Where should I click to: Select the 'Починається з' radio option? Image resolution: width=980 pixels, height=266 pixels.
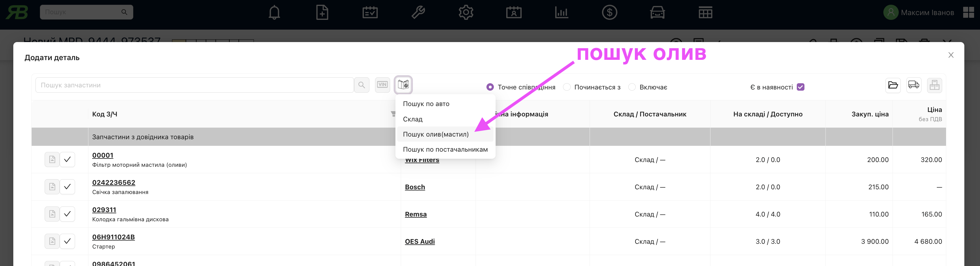(x=567, y=87)
